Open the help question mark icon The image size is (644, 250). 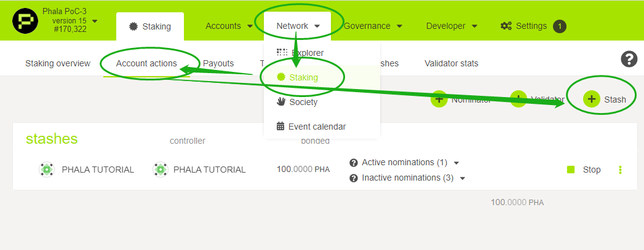[x=629, y=60]
